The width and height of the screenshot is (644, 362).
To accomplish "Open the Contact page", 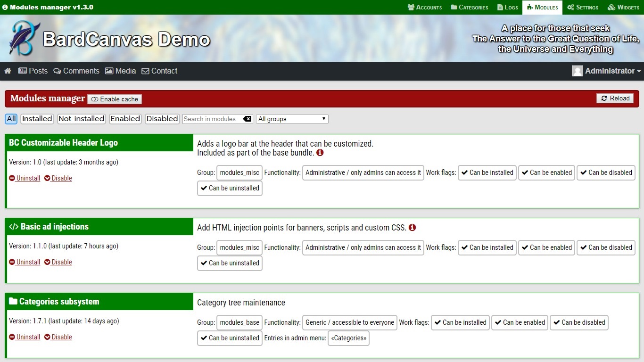I will point(159,71).
